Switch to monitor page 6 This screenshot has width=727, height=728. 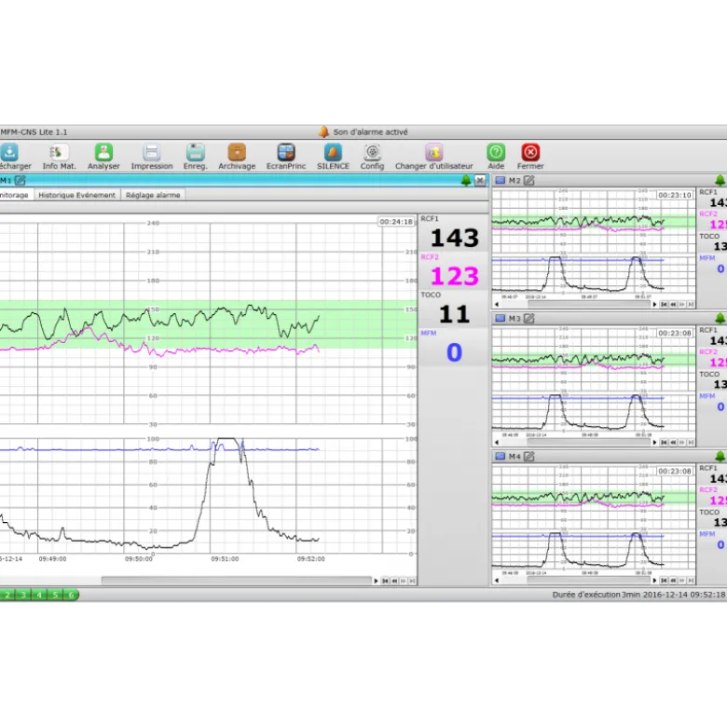click(71, 595)
